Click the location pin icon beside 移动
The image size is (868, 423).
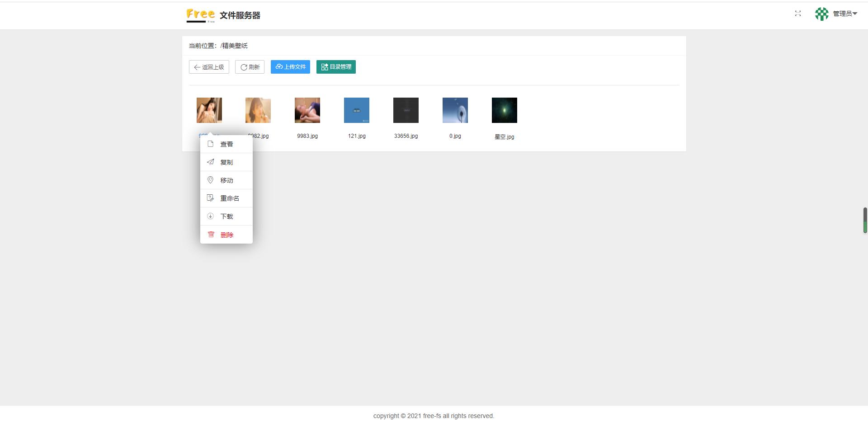(x=210, y=180)
